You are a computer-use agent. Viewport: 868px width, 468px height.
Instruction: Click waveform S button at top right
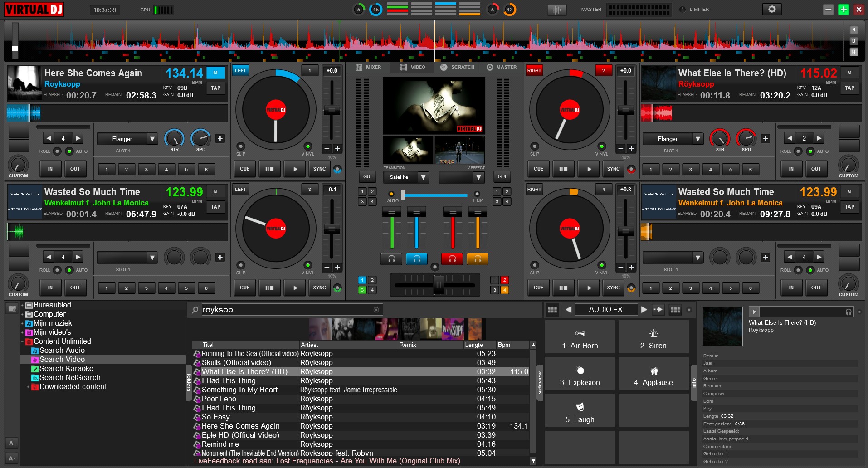(853, 29)
